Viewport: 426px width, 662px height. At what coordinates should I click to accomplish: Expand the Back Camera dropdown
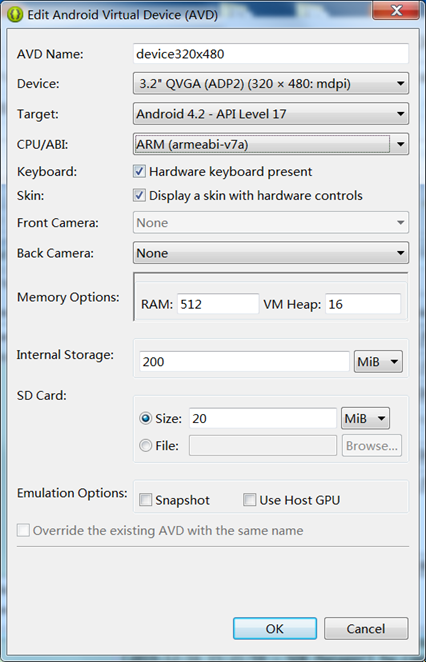[x=271, y=253]
